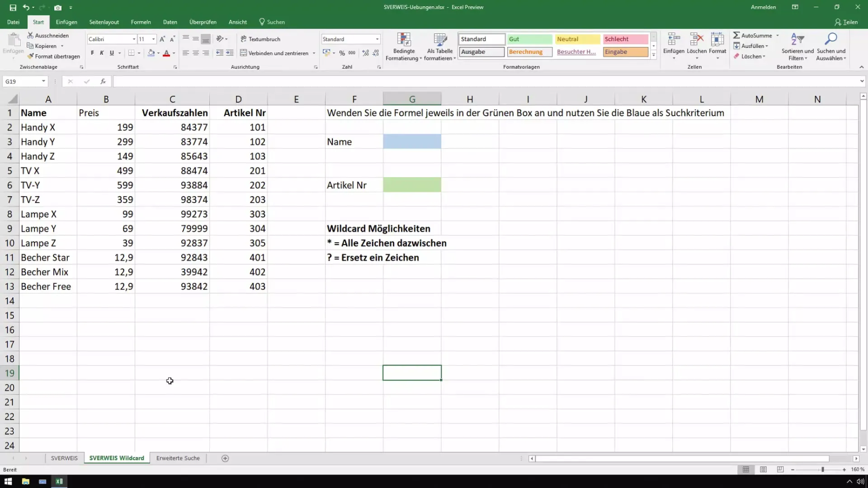Click the Kopieren button
This screenshot has height=488, width=868.
pyautogui.click(x=42, y=46)
